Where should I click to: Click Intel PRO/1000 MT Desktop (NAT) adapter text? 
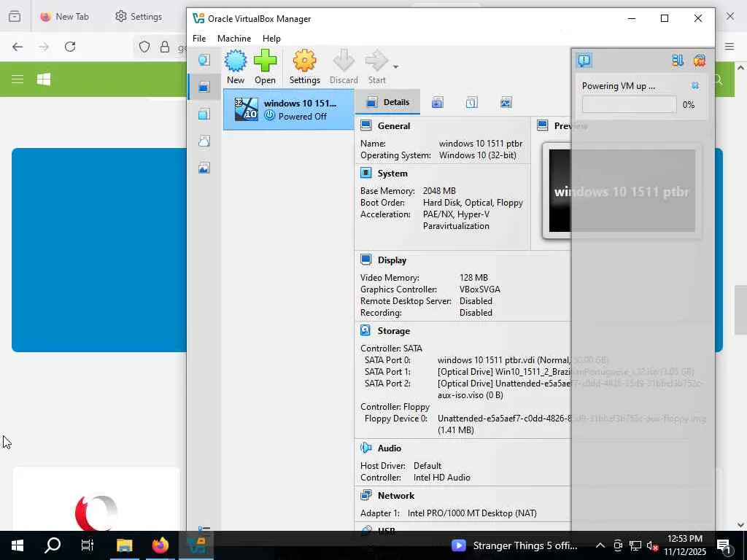(x=472, y=513)
